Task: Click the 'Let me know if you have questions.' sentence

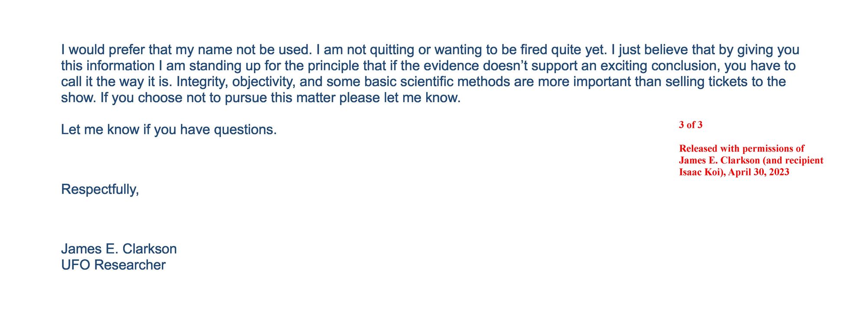Action: point(169,129)
